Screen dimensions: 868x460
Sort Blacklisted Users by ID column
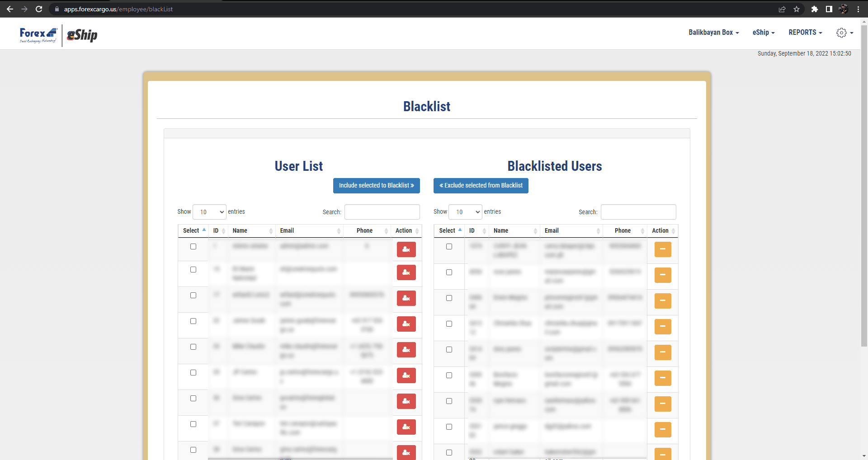pos(477,231)
